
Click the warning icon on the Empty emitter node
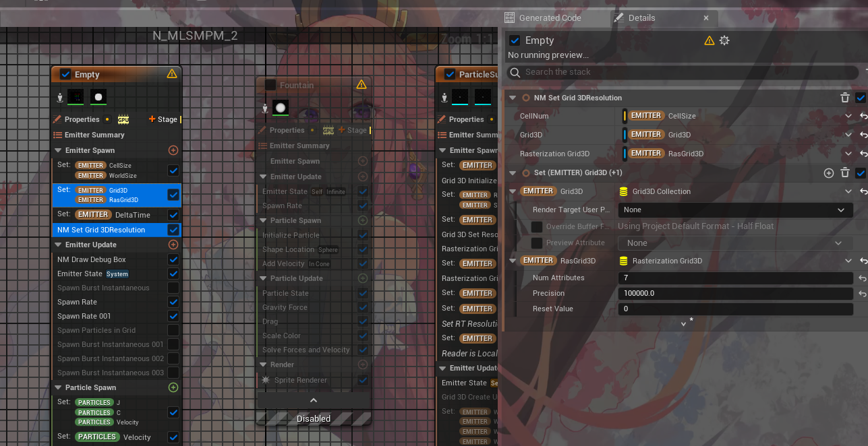pyautogui.click(x=172, y=74)
